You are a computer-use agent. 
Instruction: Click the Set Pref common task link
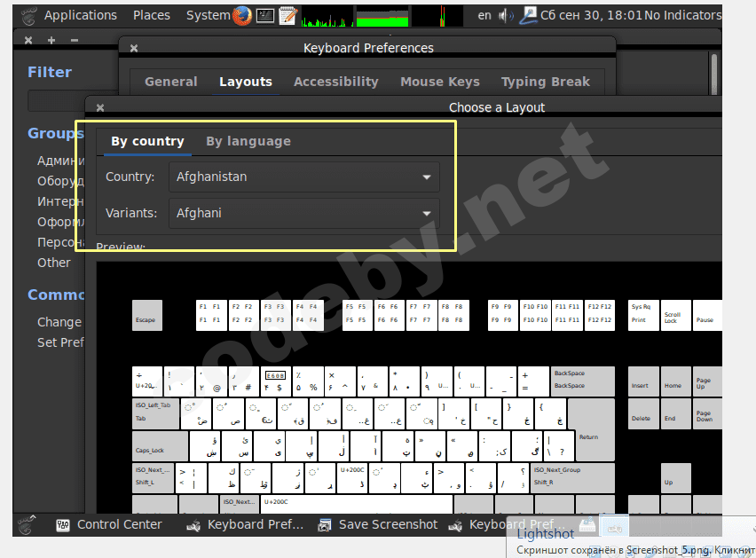click(60, 342)
